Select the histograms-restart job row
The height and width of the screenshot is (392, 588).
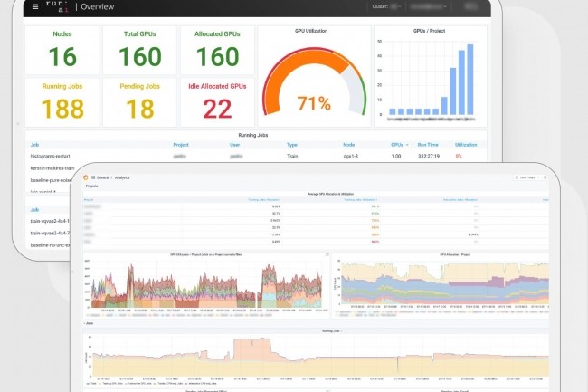coord(256,156)
